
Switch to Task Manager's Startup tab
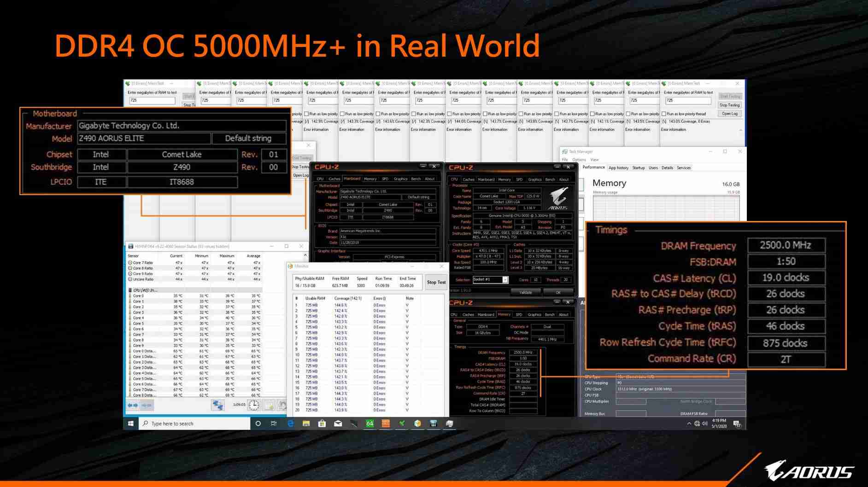(x=638, y=168)
